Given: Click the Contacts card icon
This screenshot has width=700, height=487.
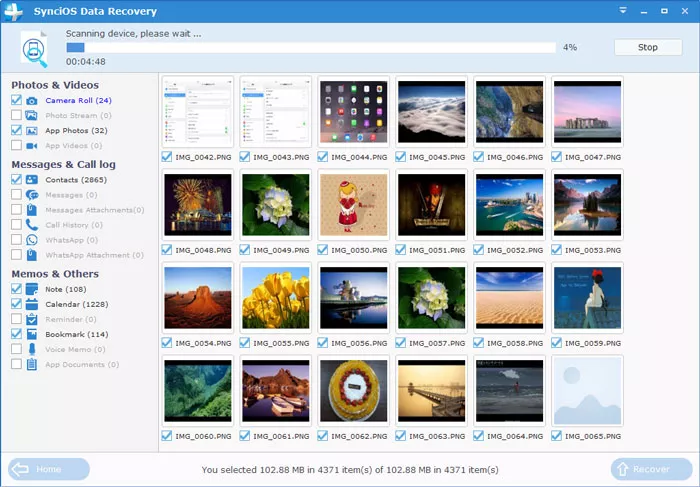Looking at the screenshot, I should pos(32,179).
